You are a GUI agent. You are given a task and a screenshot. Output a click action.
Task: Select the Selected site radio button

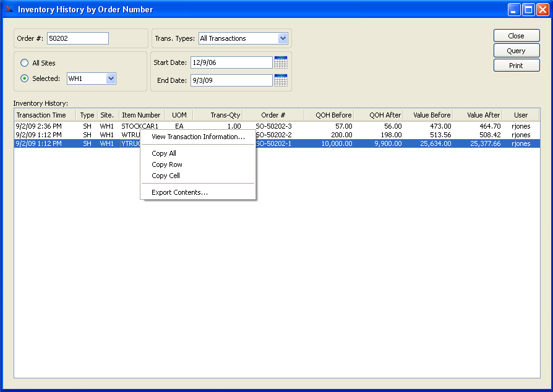tap(24, 79)
